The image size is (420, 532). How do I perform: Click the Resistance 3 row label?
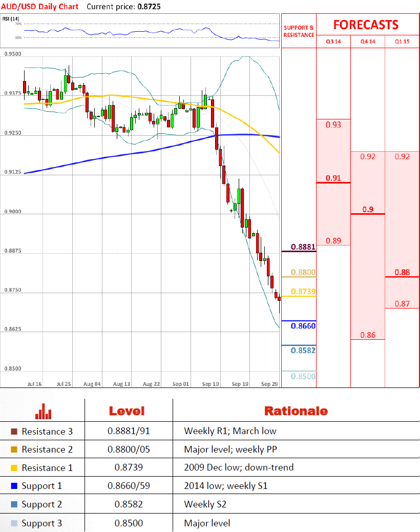47,432
